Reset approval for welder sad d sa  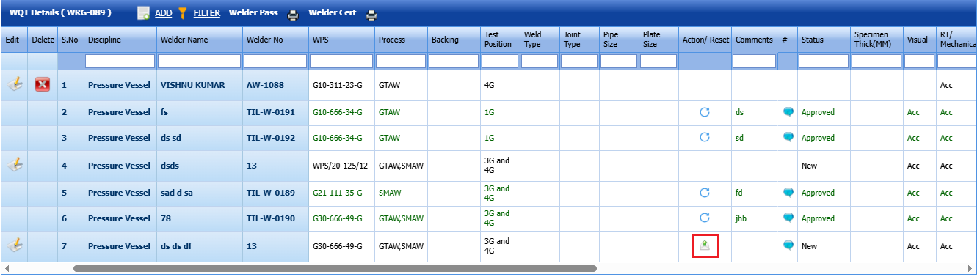[705, 193]
